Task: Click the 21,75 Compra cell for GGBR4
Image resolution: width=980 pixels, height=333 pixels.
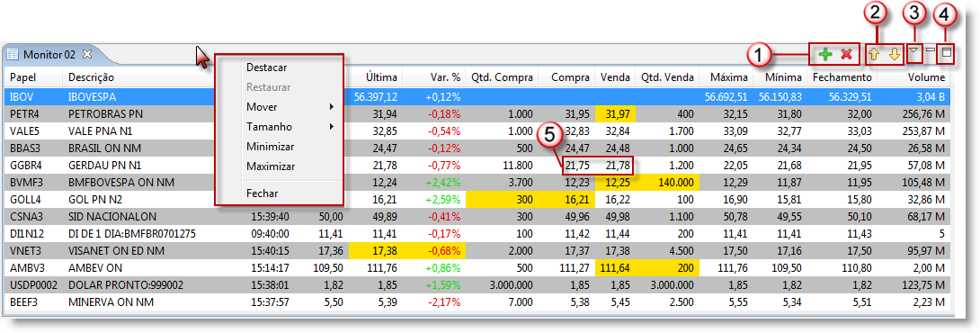Action: (x=577, y=166)
